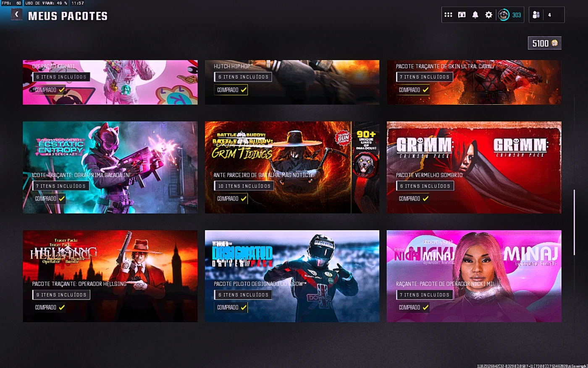Click '6 itens incluídos' on Hutch Hip Hop
Image resolution: width=588 pixels, height=368 pixels.
[243, 77]
